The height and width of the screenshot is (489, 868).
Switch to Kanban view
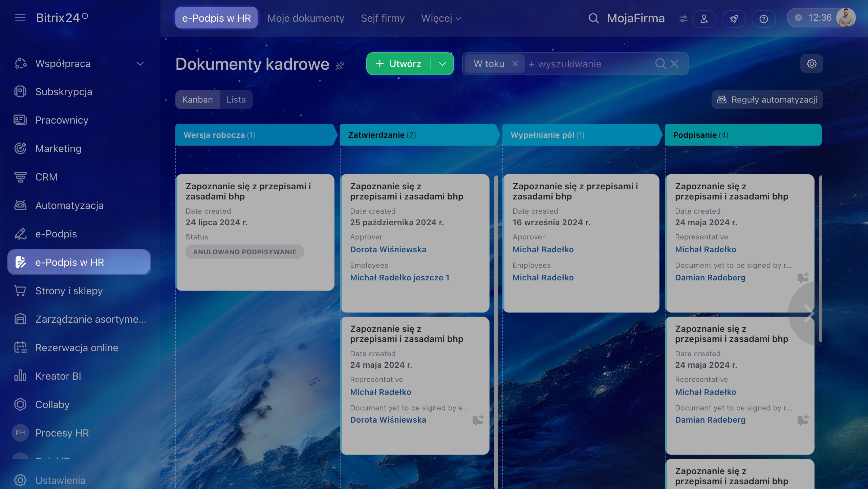point(197,100)
